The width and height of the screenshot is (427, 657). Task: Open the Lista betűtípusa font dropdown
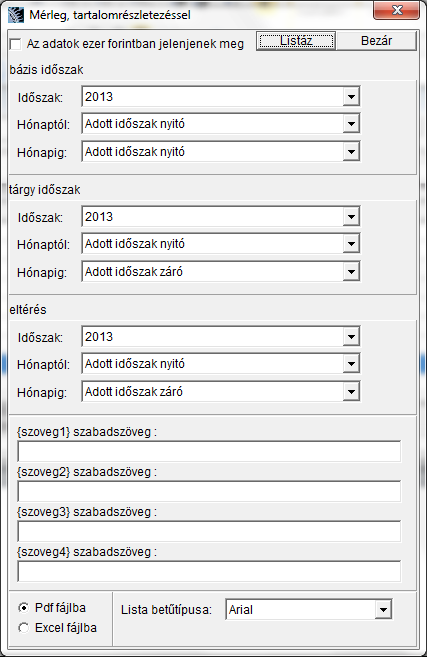pyautogui.click(x=383, y=610)
